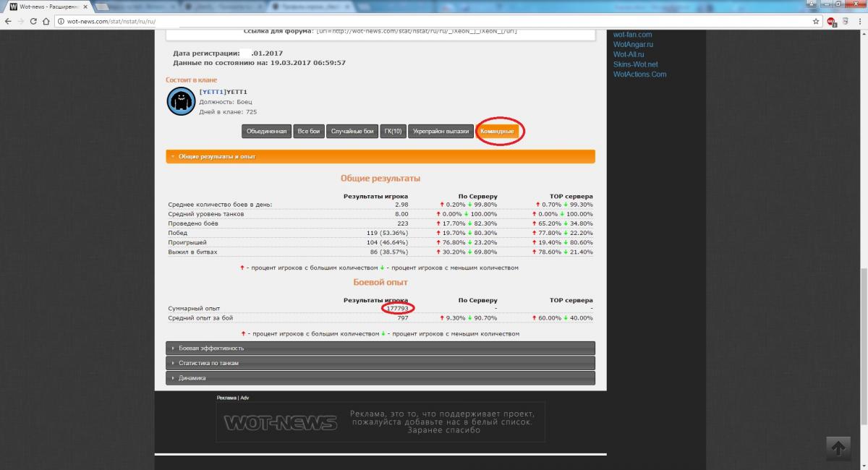868x470 pixels.
Task: Click the scroll-to-top arrow button
Action: coord(838,448)
